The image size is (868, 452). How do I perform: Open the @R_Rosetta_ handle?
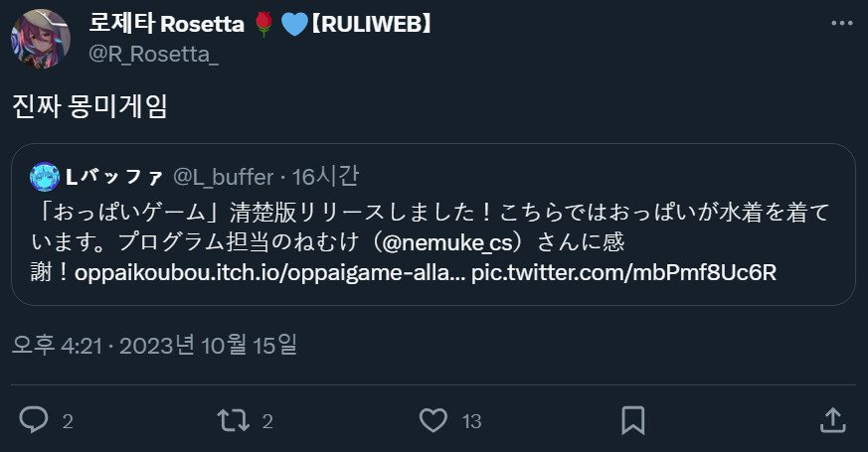coord(154,54)
